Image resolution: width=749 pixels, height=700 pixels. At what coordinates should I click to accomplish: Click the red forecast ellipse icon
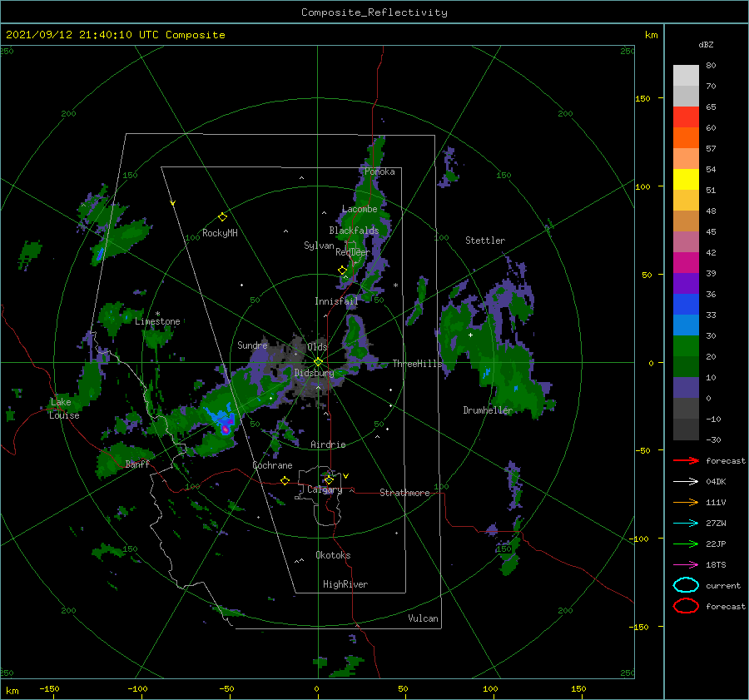click(x=686, y=606)
